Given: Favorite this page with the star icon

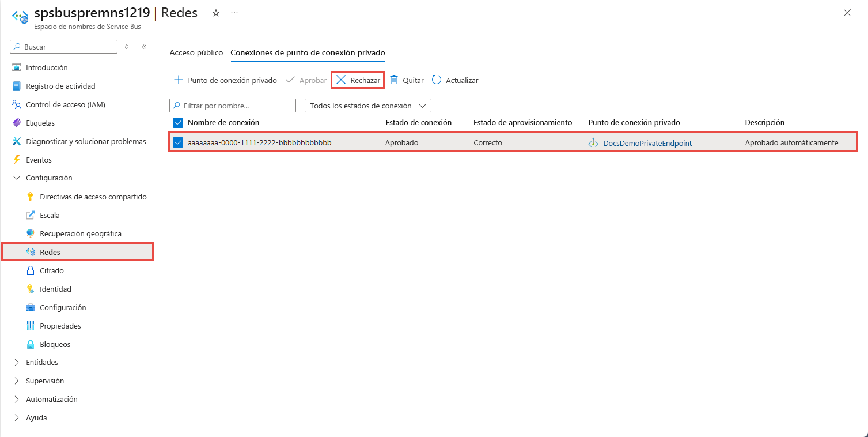Looking at the screenshot, I should pos(216,13).
